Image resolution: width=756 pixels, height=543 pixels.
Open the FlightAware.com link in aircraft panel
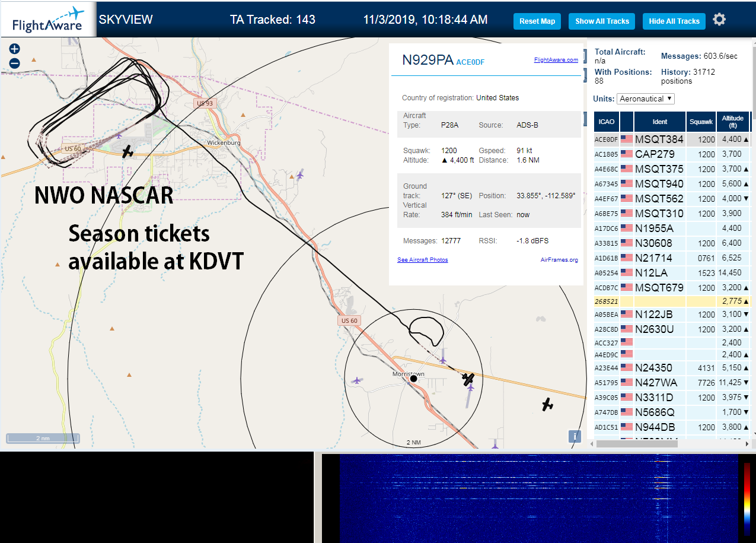(556, 60)
